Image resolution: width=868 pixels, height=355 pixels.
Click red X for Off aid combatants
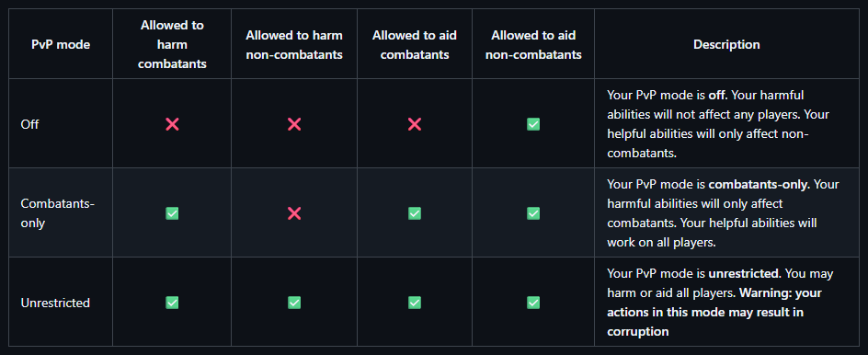(x=415, y=124)
